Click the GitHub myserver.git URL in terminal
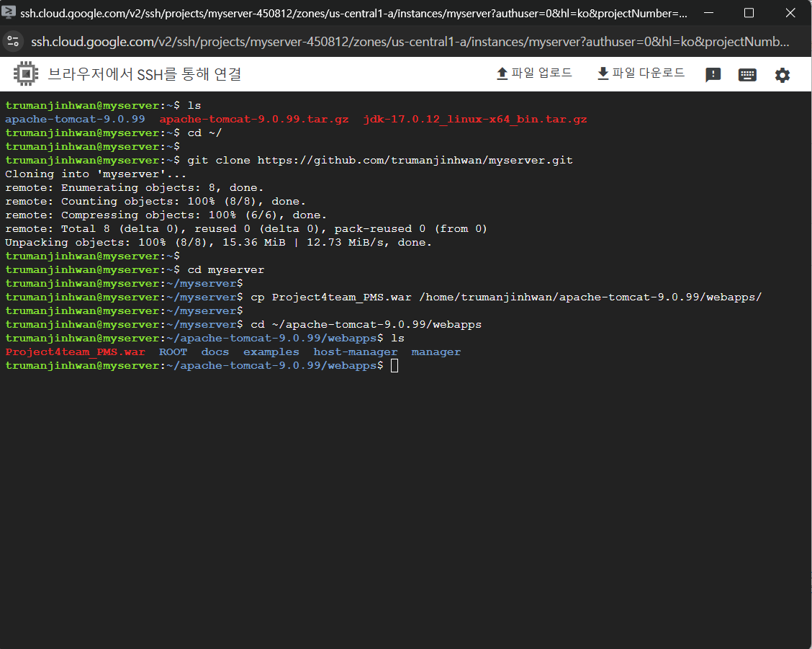The height and width of the screenshot is (649, 812). tap(415, 160)
